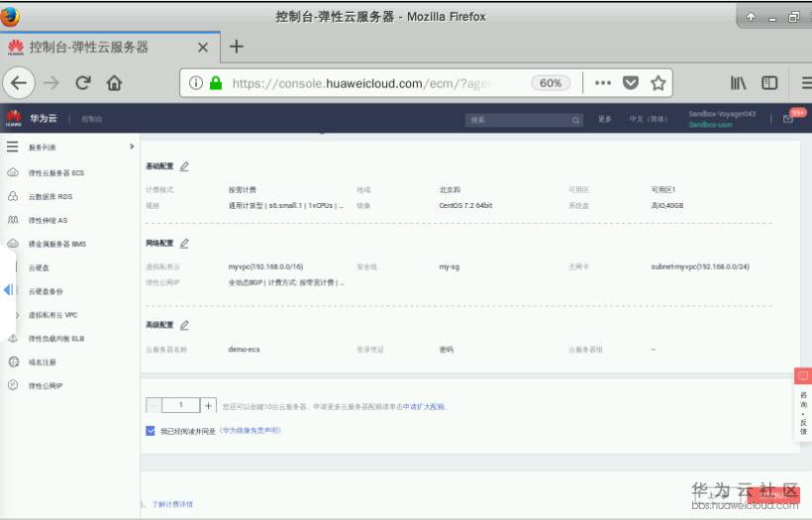Save page to Pocket icon
812x520 pixels.
(x=630, y=83)
